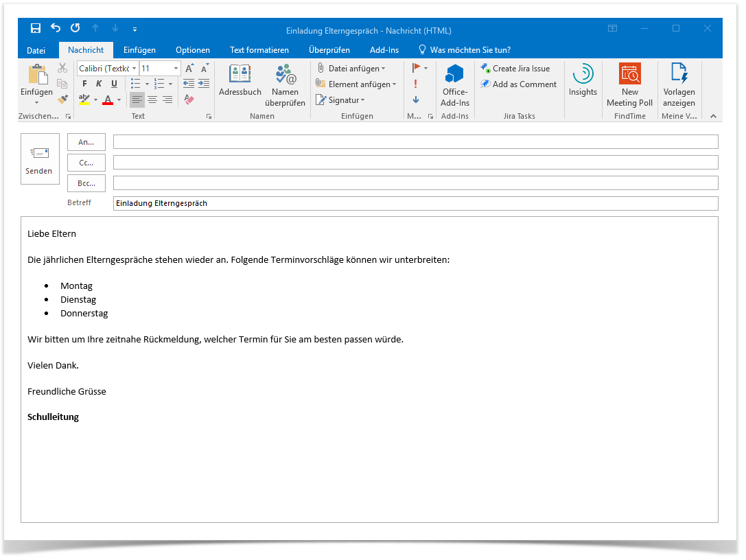Decrease font size with small A
Viewport: 746px width, 560px height.
click(x=205, y=68)
